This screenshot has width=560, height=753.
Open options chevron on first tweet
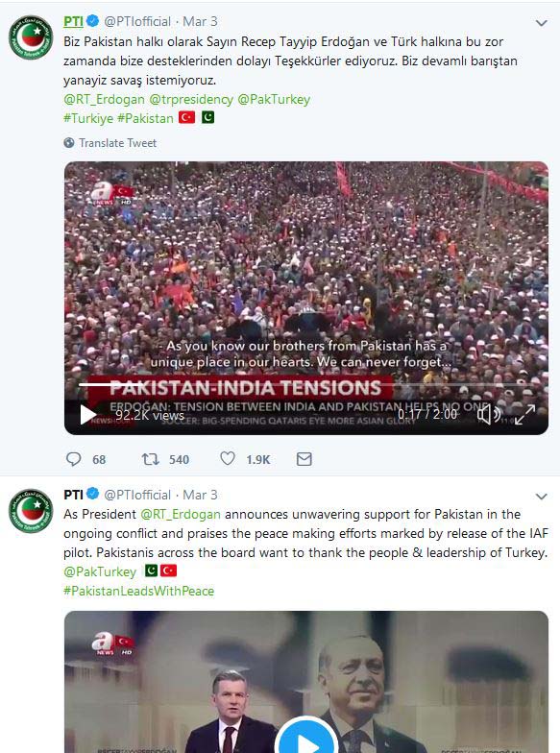tap(542, 23)
